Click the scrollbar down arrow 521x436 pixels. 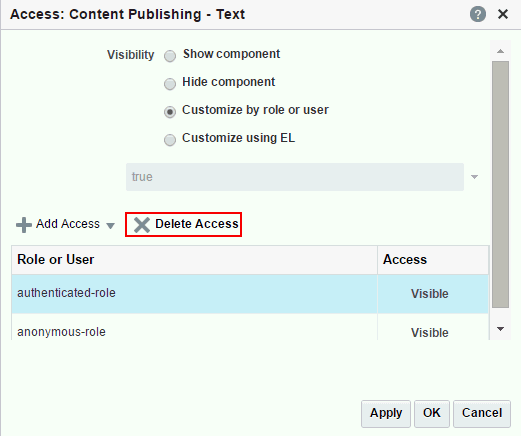[x=500, y=329]
